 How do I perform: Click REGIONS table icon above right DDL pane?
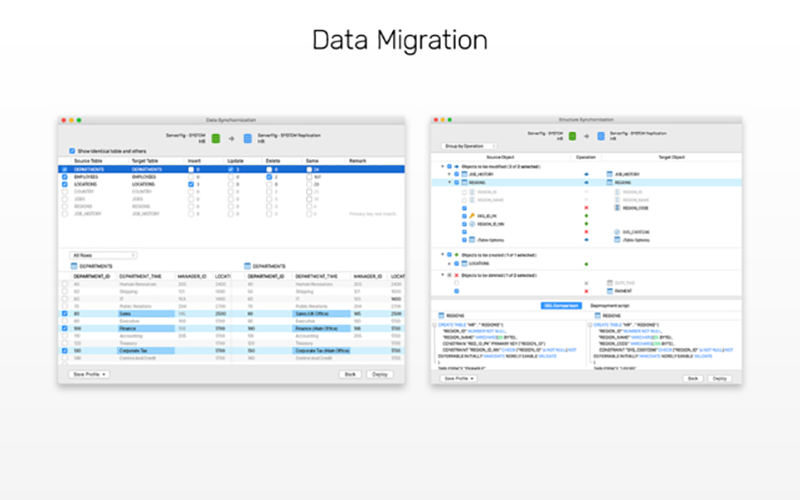(x=597, y=316)
